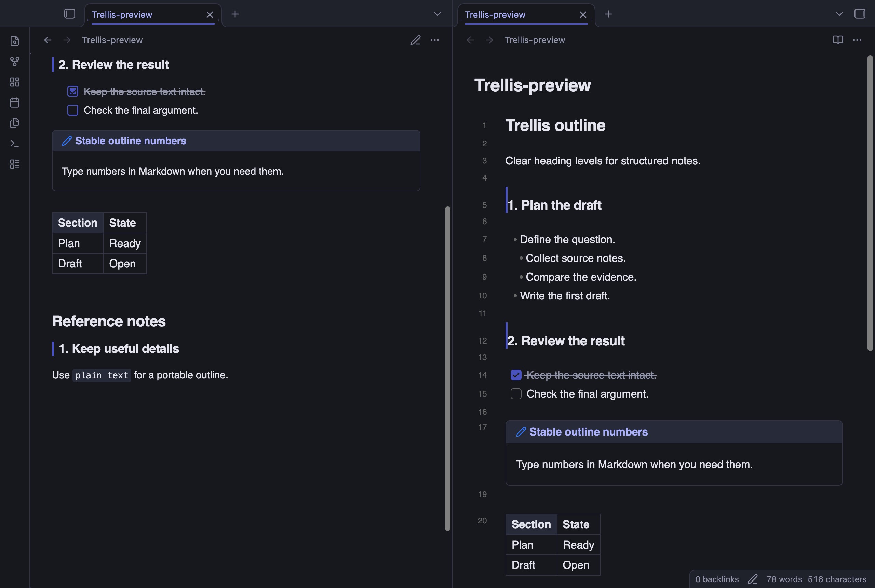
Task: Close the right Trellis-preview tab
Action: (583, 15)
